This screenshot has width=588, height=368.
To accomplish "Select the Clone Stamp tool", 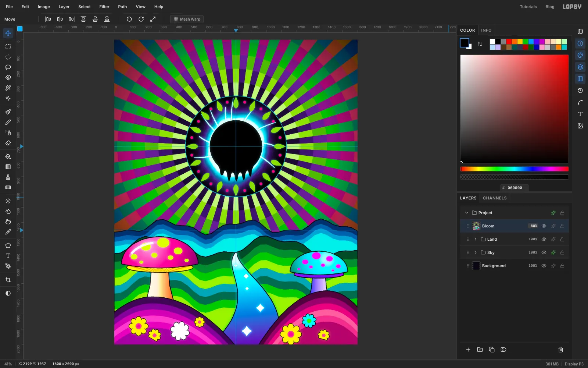I will pyautogui.click(x=8, y=177).
